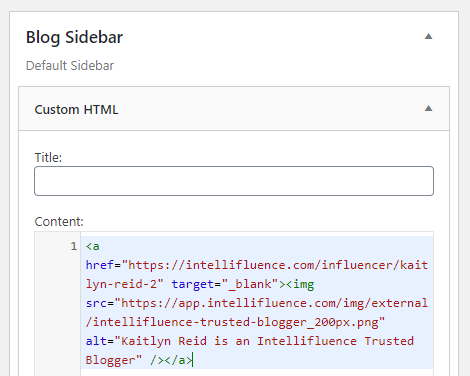Click the "_blank" value in code
Image resolution: width=470 pixels, height=376 pixels.
point(250,284)
